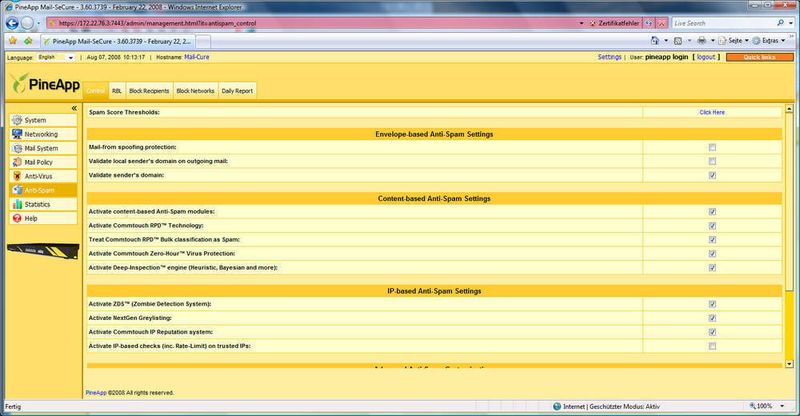Viewport: 800px width, 416px height.
Task: Open recent pages dropdown beside Forward
Action: 39,23
